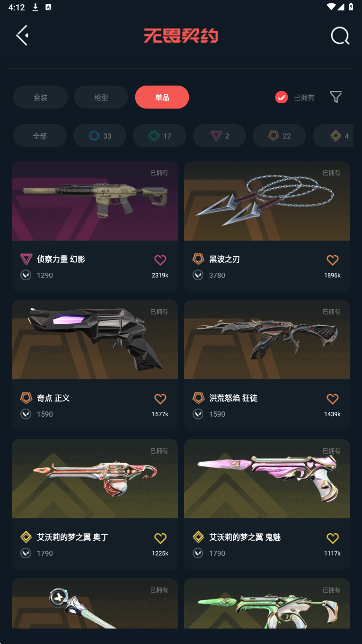
Task: Open the search magnifier icon
Action: (x=340, y=36)
